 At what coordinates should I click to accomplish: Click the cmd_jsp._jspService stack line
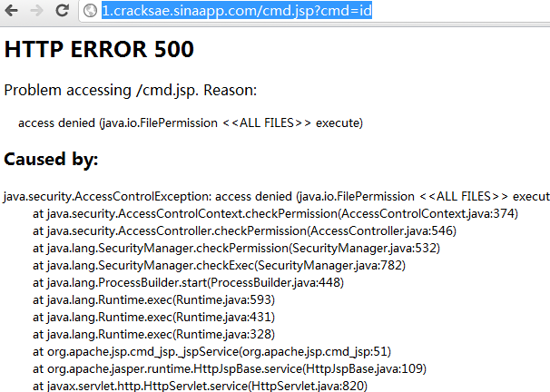(211, 351)
